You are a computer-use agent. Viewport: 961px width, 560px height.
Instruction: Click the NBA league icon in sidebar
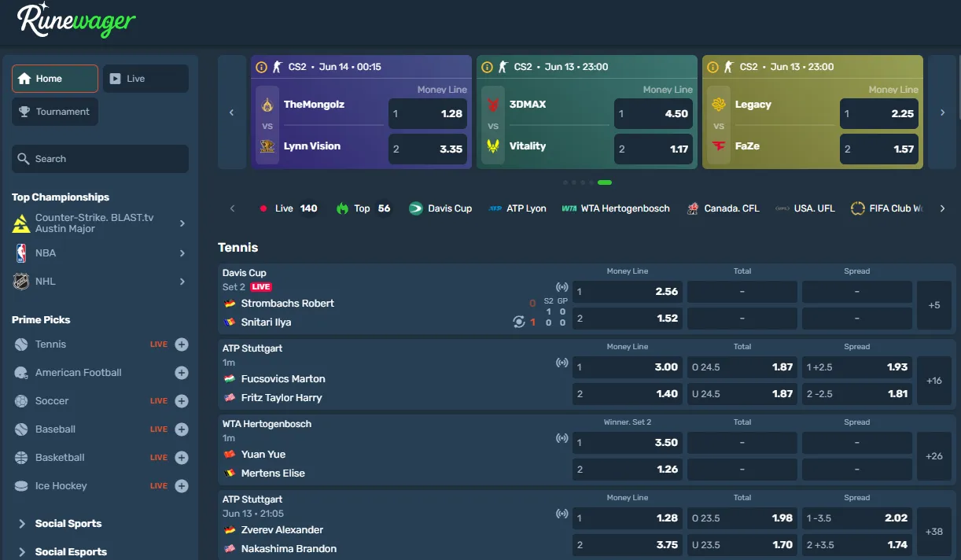pos(21,253)
